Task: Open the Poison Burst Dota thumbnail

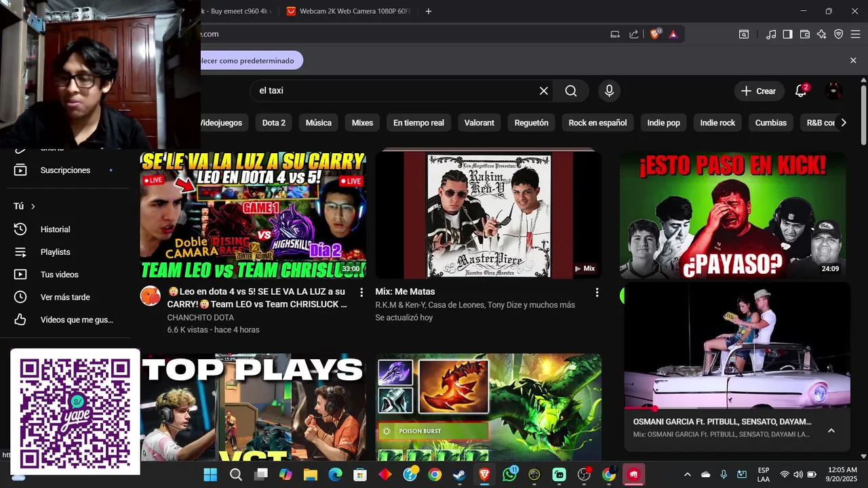Action: pos(488,407)
